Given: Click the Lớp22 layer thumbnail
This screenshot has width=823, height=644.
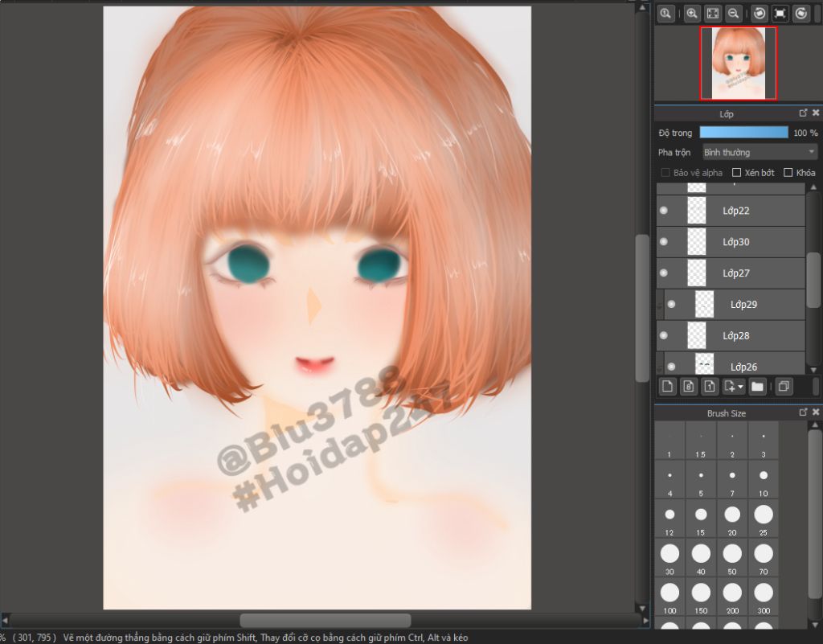Looking at the screenshot, I should click(x=697, y=211).
